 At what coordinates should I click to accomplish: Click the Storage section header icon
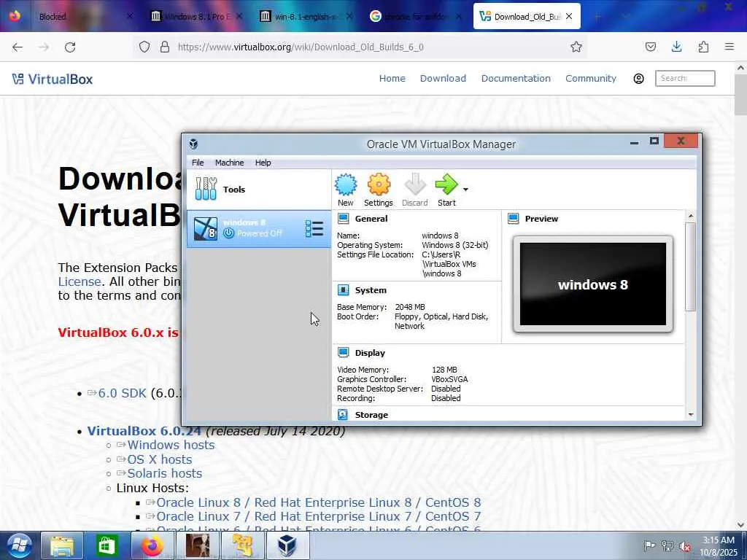click(x=343, y=414)
